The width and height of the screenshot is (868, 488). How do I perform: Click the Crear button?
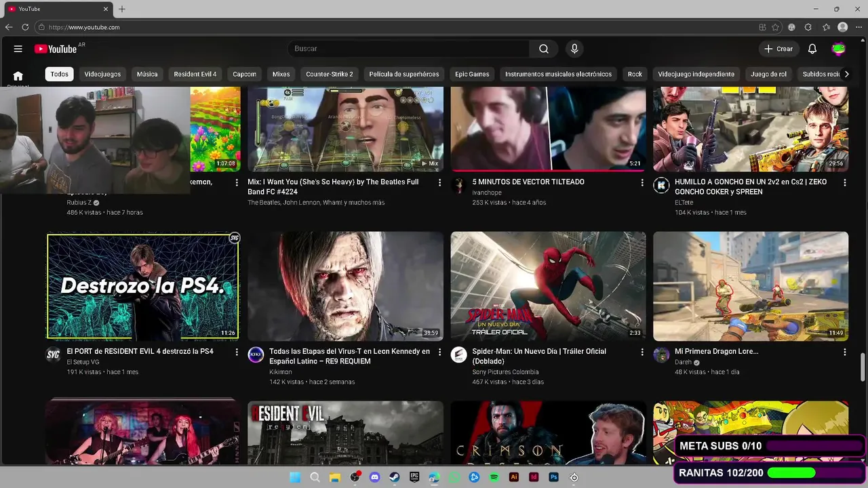tap(778, 49)
